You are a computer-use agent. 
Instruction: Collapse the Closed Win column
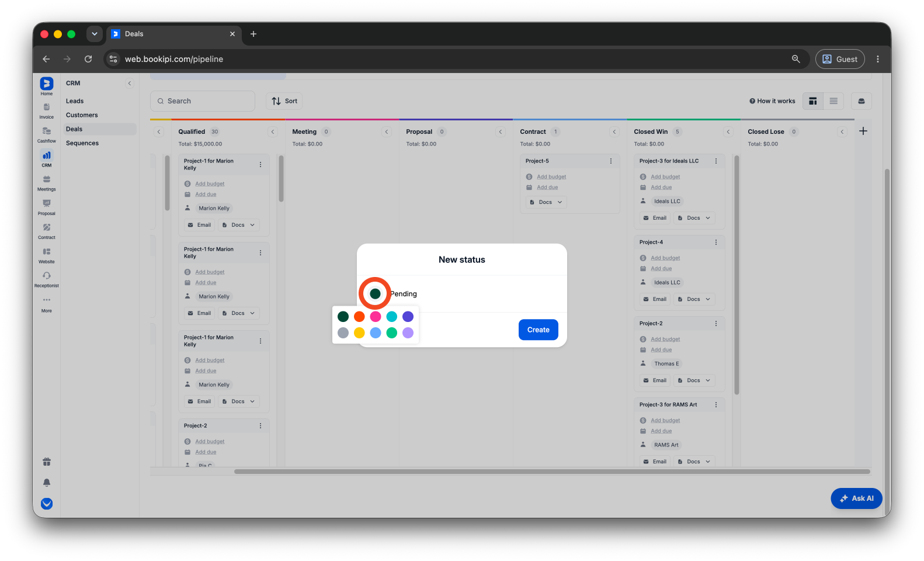pos(728,131)
